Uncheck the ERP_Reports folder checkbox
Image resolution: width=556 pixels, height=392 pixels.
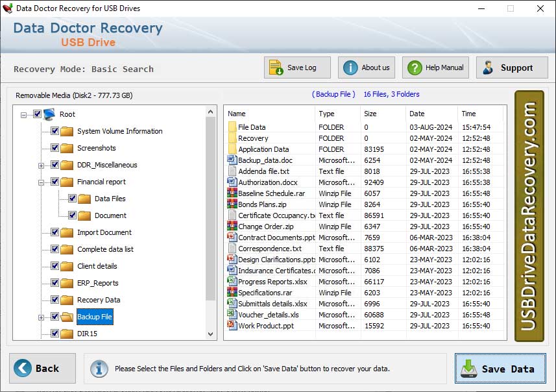click(x=54, y=283)
